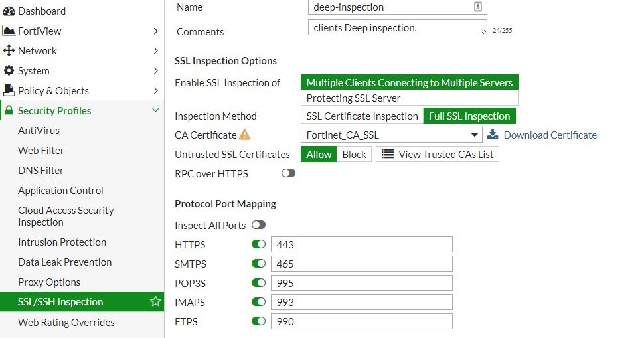Screen dimensions: 644x338
Task: Click the SMTPS port input field
Action: tap(361, 264)
